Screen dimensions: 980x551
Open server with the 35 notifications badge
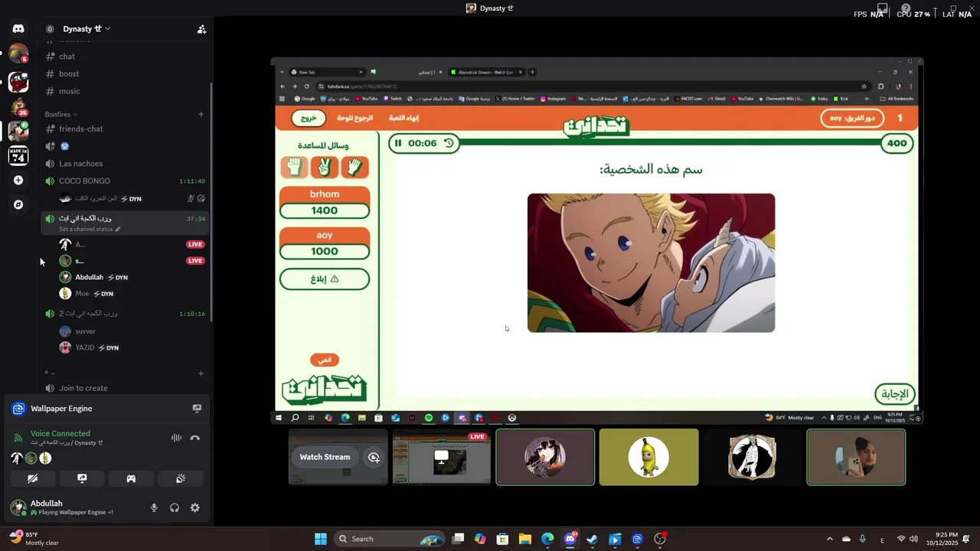pos(18,106)
